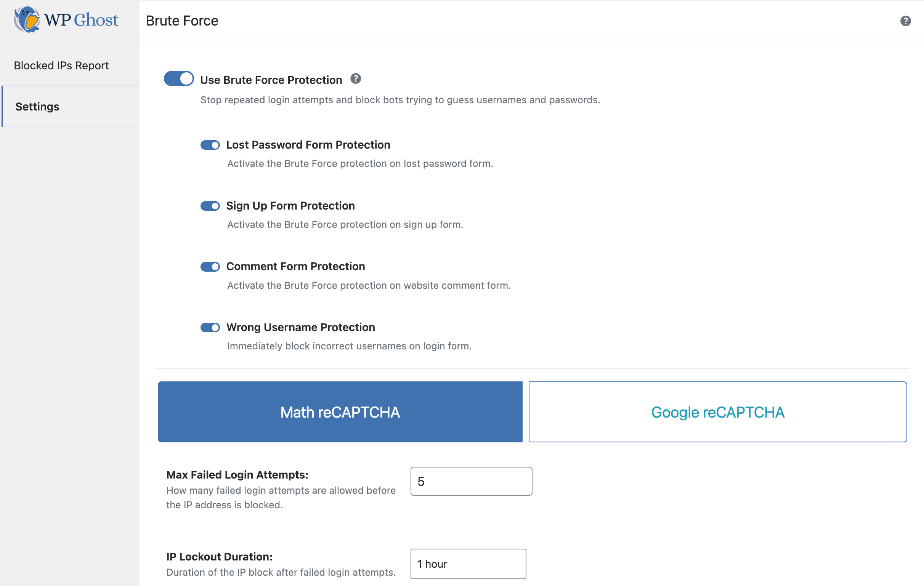The width and height of the screenshot is (924, 586).
Task: Click the Lost Password Form Protection label
Action: (308, 145)
